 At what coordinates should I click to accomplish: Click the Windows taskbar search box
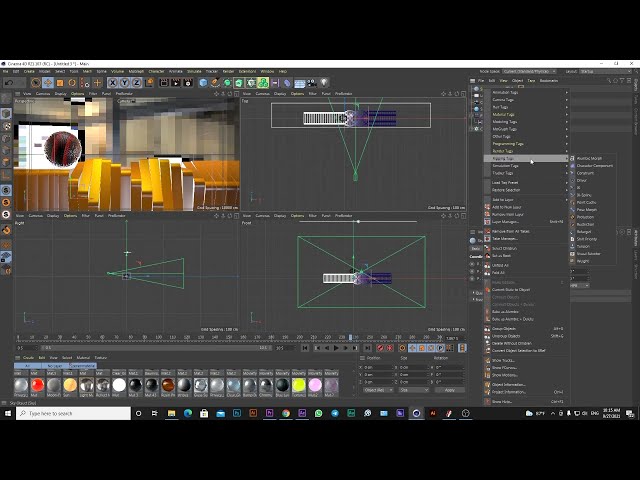click(74, 413)
